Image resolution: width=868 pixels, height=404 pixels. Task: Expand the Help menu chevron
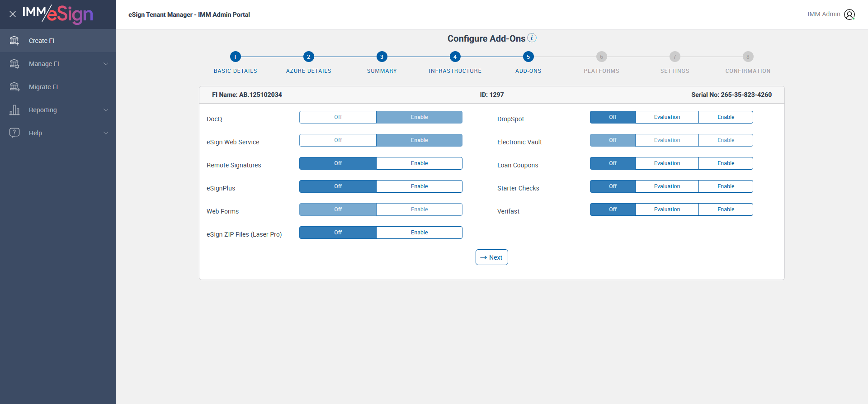coord(106,133)
